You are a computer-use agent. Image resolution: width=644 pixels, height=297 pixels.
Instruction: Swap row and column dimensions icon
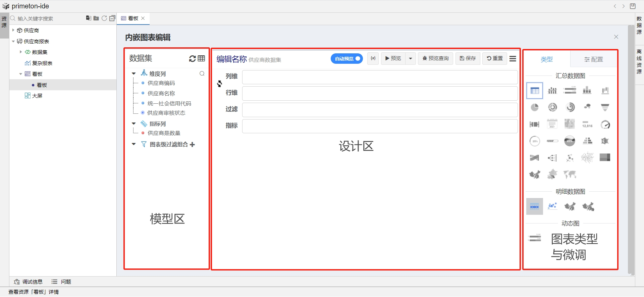pyautogui.click(x=219, y=84)
